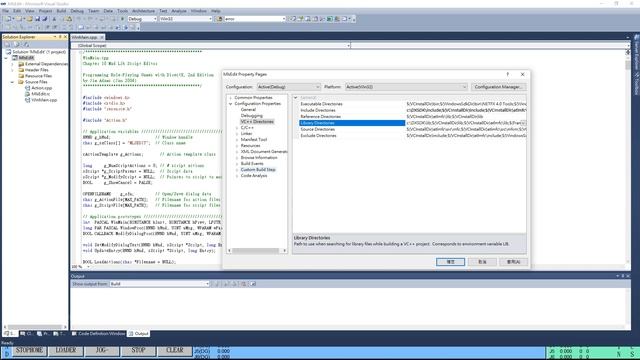Select Code Analysis in property tree
Image resolution: width=640 pixels, height=360 pixels.
coord(253,176)
